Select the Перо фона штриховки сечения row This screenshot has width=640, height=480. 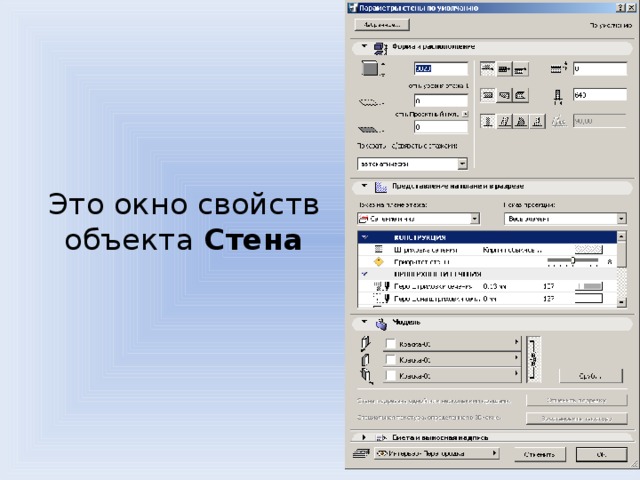487,299
